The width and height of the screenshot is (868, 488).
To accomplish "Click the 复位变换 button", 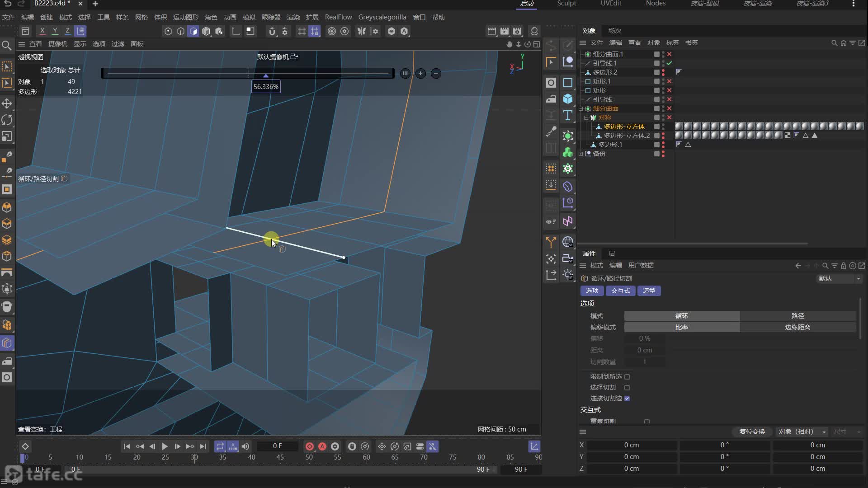I will click(x=752, y=432).
